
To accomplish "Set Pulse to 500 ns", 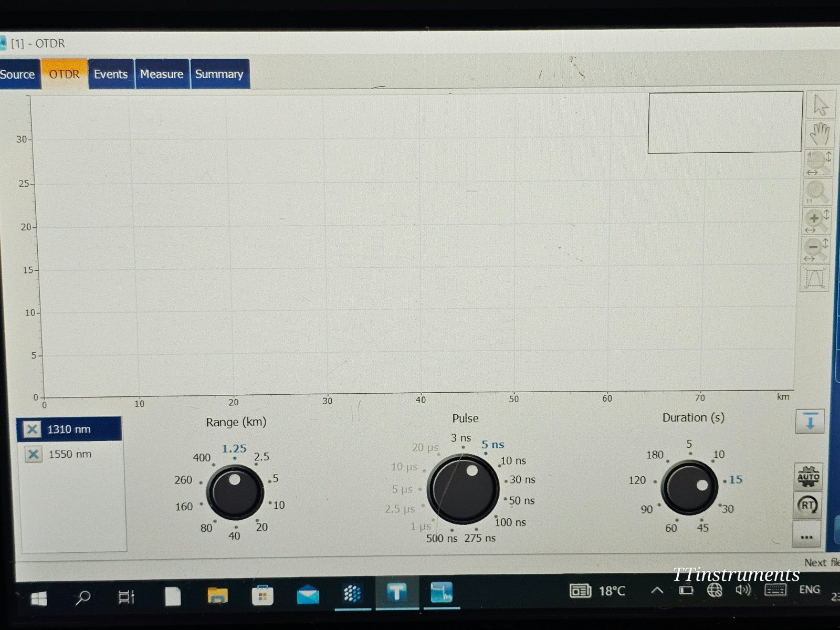I will pyautogui.click(x=442, y=538).
